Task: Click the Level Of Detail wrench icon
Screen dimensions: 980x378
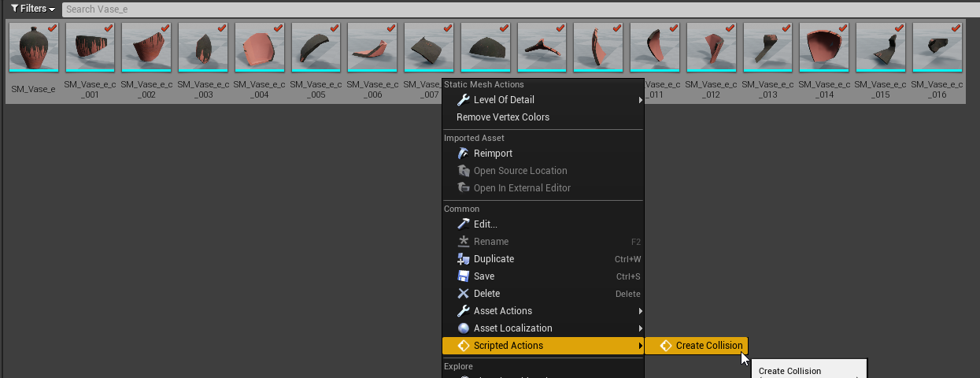Action: 464,100
